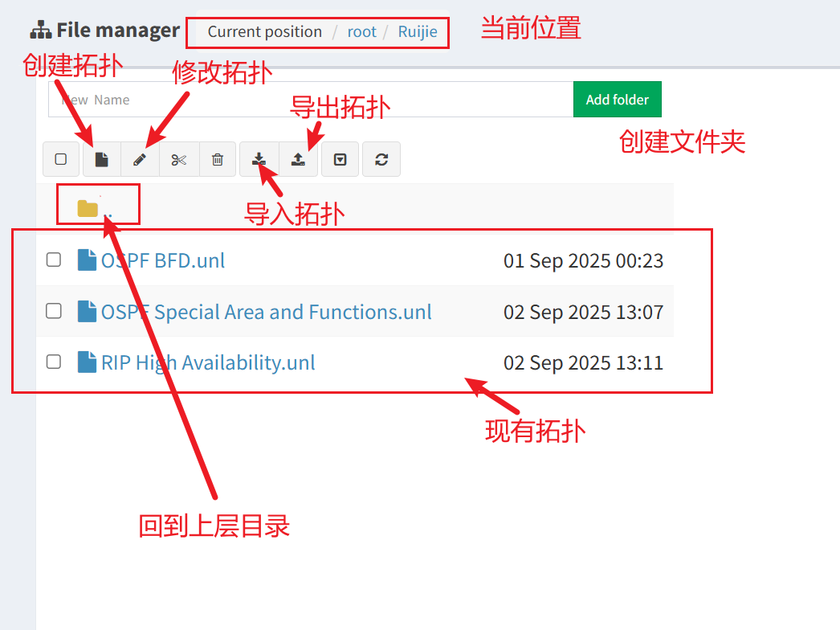
Task: Click the date 02 Sep 2025 13:11
Action: [x=583, y=363]
